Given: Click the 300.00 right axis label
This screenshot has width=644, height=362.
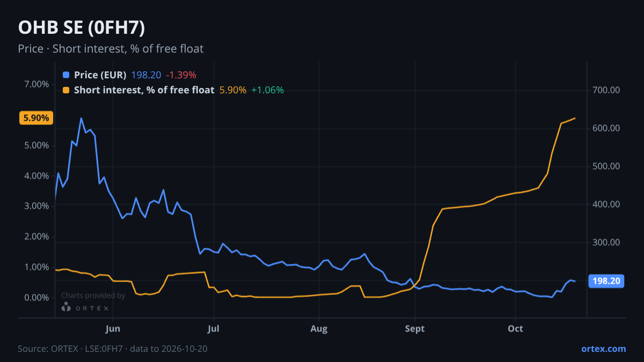Looking at the screenshot, I should pyautogui.click(x=606, y=242).
